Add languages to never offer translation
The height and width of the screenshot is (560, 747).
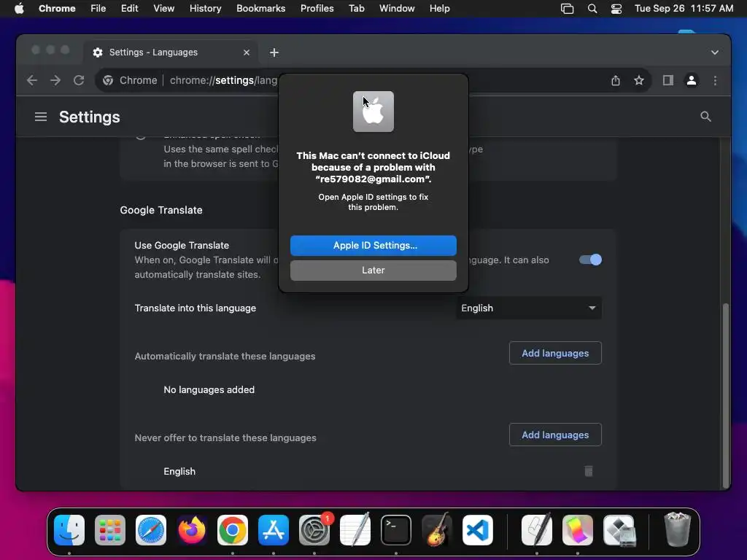[555, 435]
